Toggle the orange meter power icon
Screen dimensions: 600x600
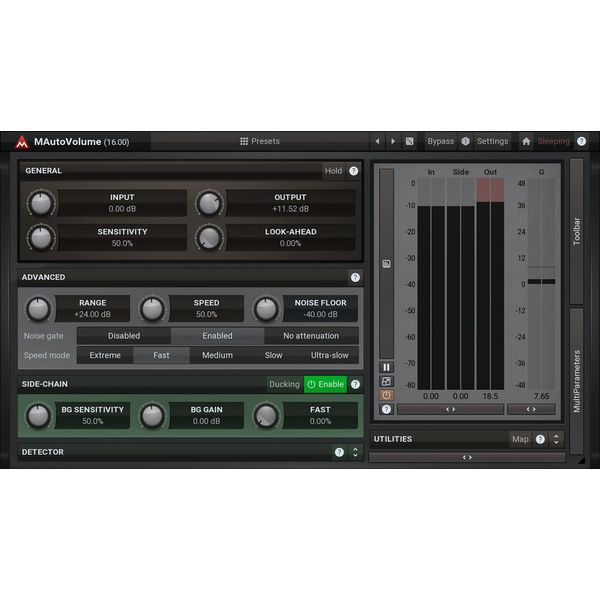[386, 395]
